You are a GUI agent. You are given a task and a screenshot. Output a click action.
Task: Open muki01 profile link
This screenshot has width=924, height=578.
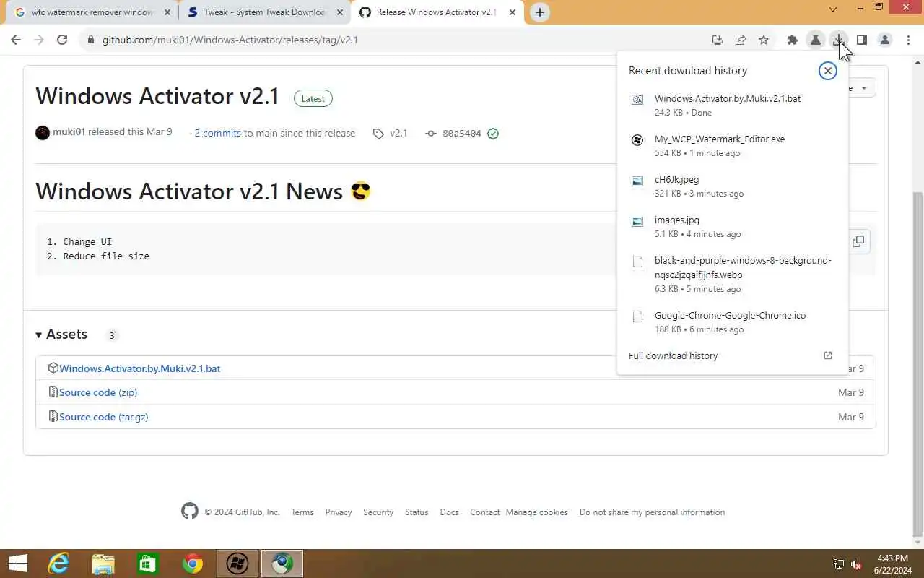(69, 132)
